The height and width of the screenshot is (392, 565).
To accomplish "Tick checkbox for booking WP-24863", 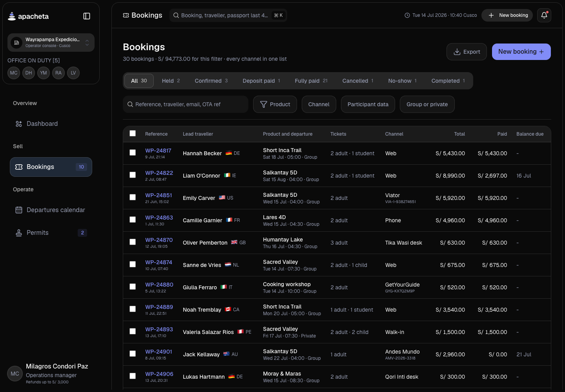I will (x=133, y=220).
